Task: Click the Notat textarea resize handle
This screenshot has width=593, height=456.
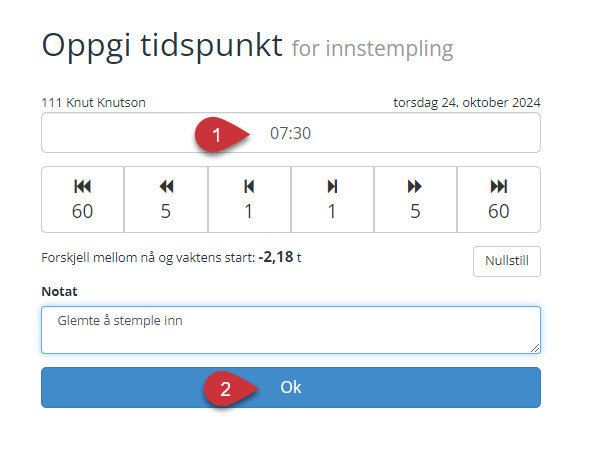Action: pyautogui.click(x=535, y=348)
